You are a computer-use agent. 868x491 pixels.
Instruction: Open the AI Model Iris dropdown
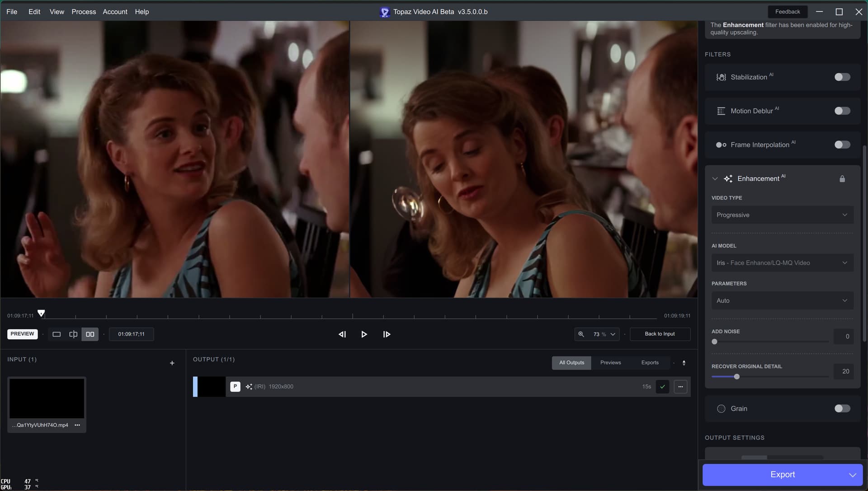(x=782, y=263)
